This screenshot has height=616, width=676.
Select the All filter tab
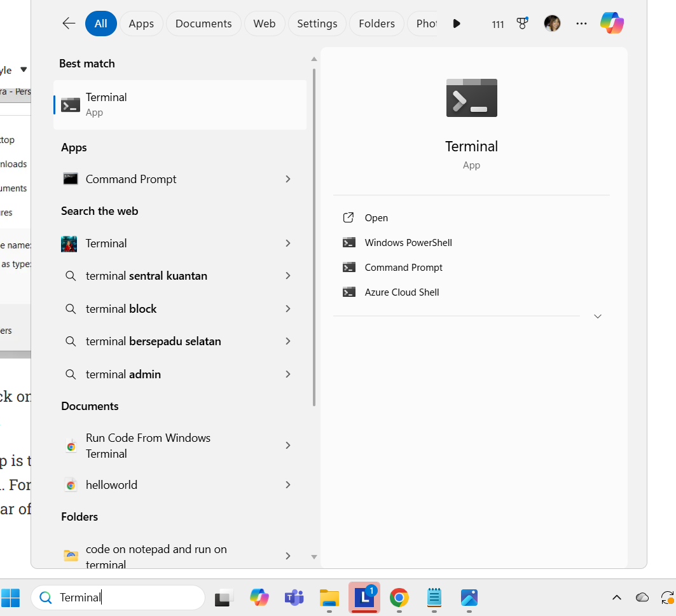(101, 24)
